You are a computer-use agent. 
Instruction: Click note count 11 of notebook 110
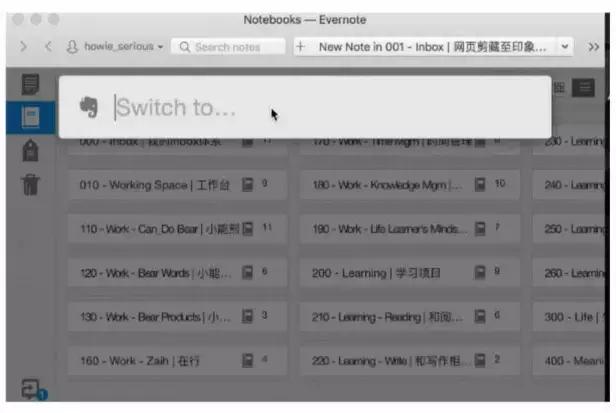pos(267,227)
